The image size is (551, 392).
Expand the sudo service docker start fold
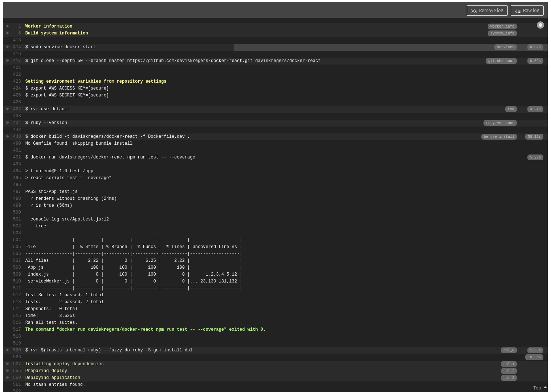pyautogui.click(x=8, y=47)
